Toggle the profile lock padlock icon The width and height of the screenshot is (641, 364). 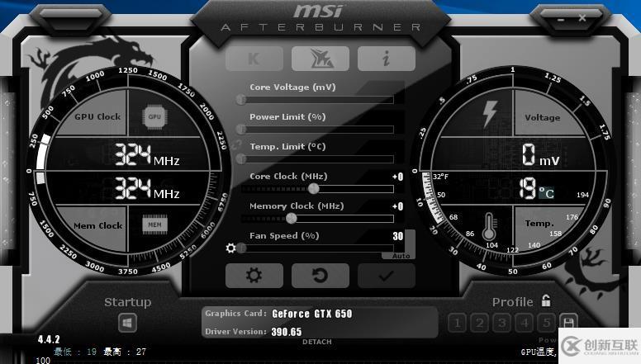(x=546, y=301)
